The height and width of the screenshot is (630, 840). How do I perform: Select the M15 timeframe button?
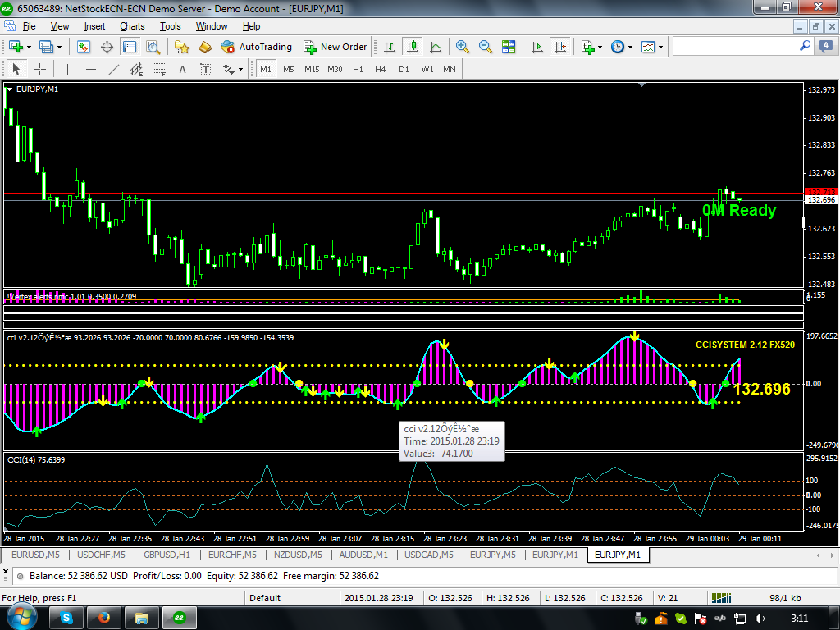click(x=311, y=70)
